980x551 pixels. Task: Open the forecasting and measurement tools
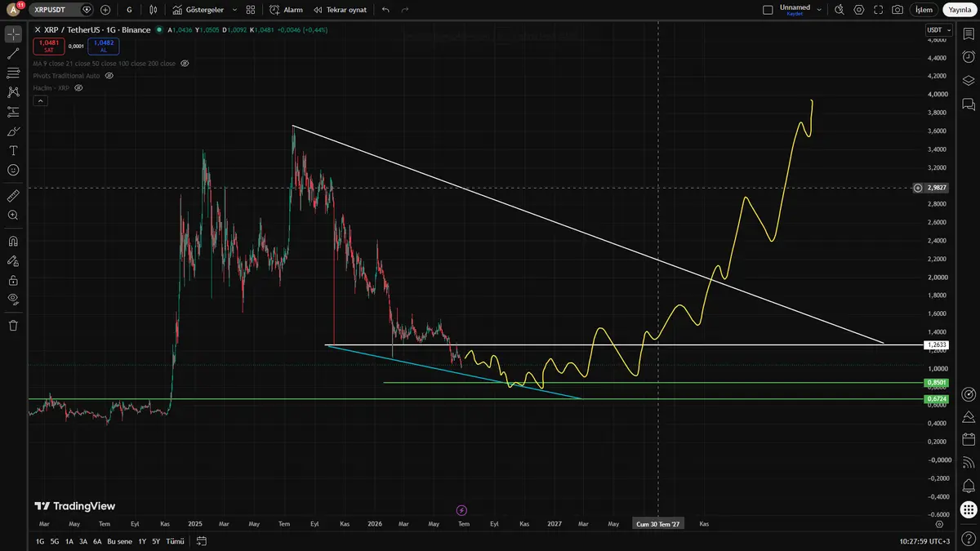click(13, 112)
